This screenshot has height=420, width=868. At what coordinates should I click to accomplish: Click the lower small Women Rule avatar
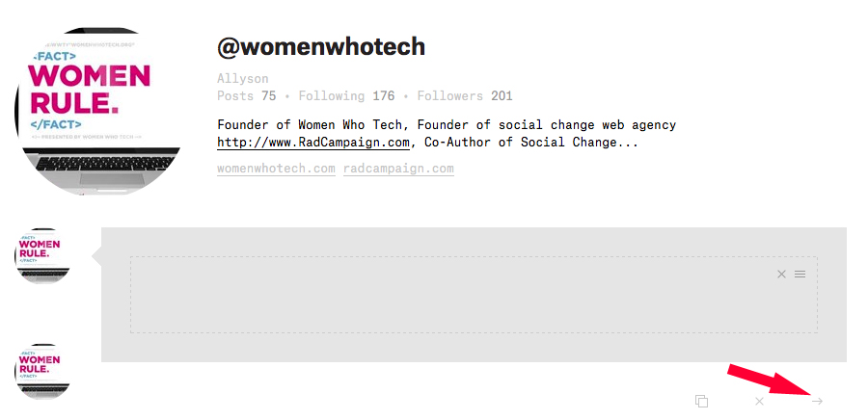click(42, 372)
